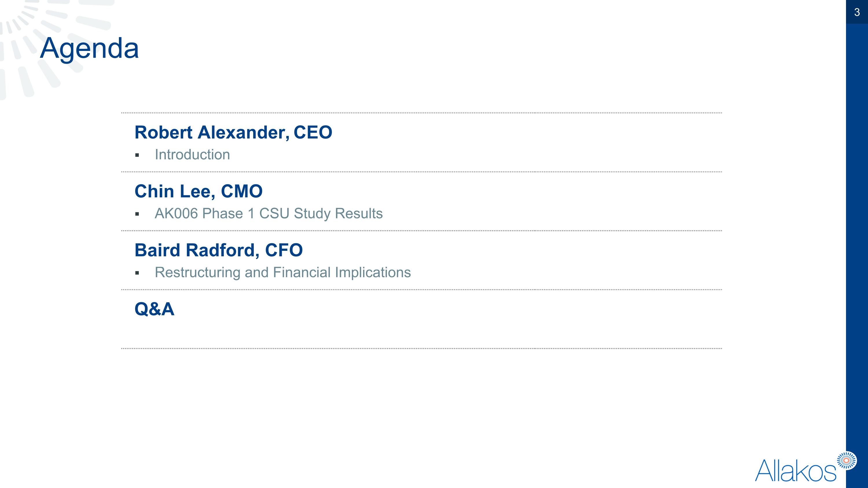Select the Robert Alexander, CEO heading
The image size is (868, 488).
point(233,132)
